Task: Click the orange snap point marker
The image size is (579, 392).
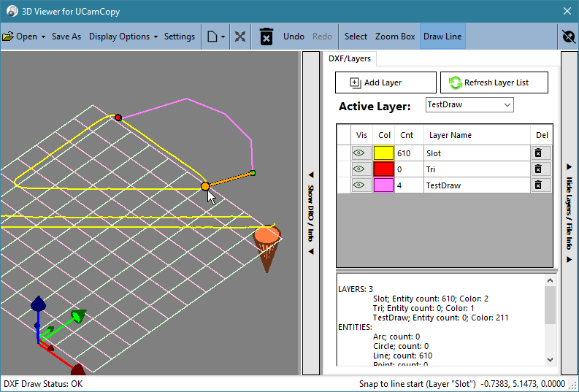Action: 205,186
